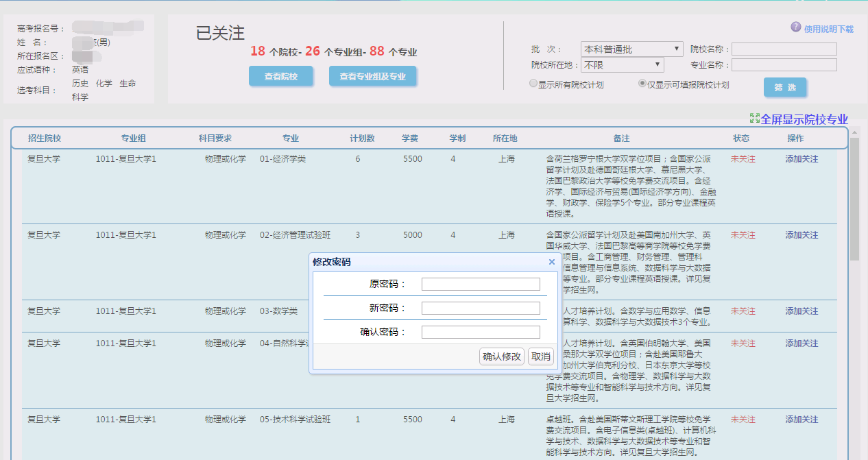Click 全屏显示院校专业 link

click(x=804, y=119)
